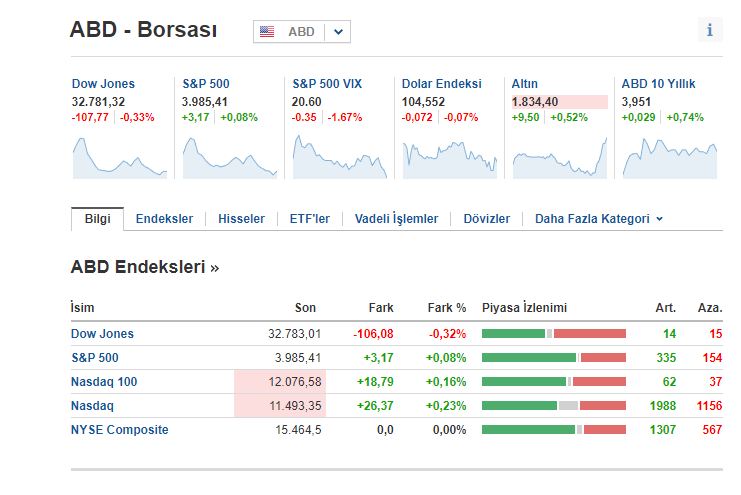Open the Dövizler tab
The width and height of the screenshot is (741, 495).
486,219
